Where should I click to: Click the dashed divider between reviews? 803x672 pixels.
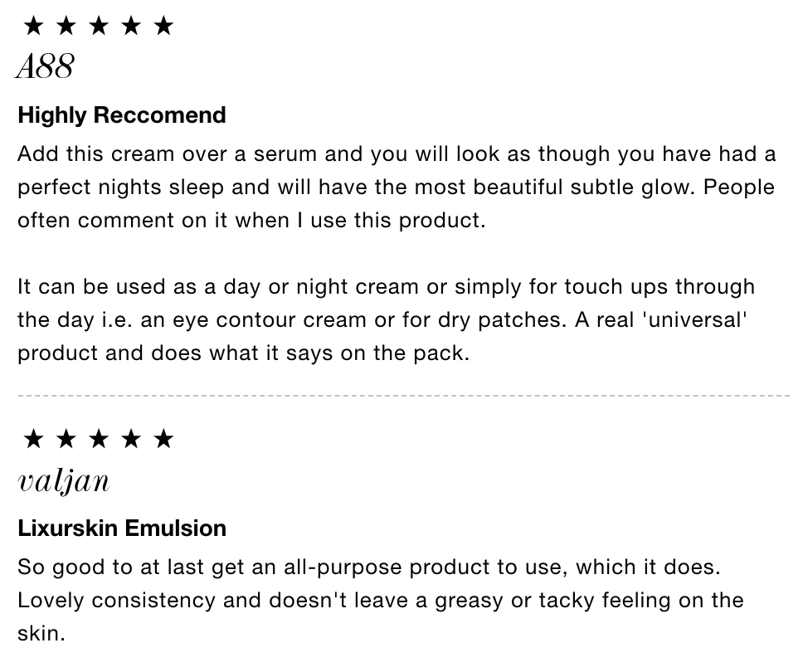[x=403, y=396]
